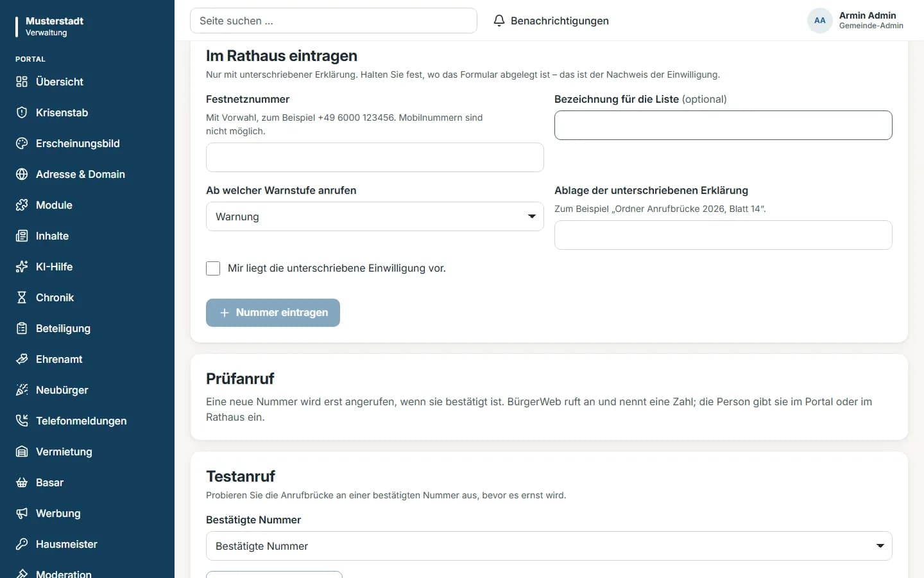Image resolution: width=924 pixels, height=578 pixels.
Task: Select Vermietung in the sidebar
Action: [x=87, y=451]
